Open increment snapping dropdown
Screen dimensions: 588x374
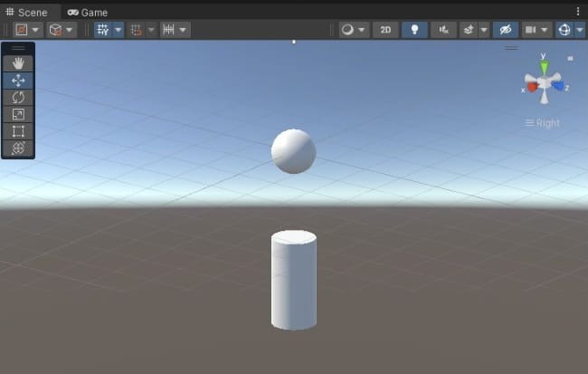pyautogui.click(x=183, y=30)
